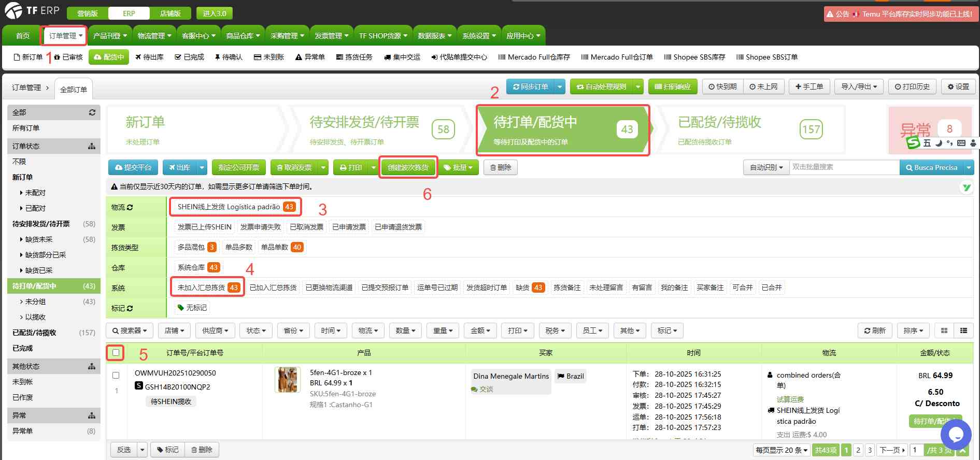
Task: Open the 订单管理 main menu
Action: [65, 36]
